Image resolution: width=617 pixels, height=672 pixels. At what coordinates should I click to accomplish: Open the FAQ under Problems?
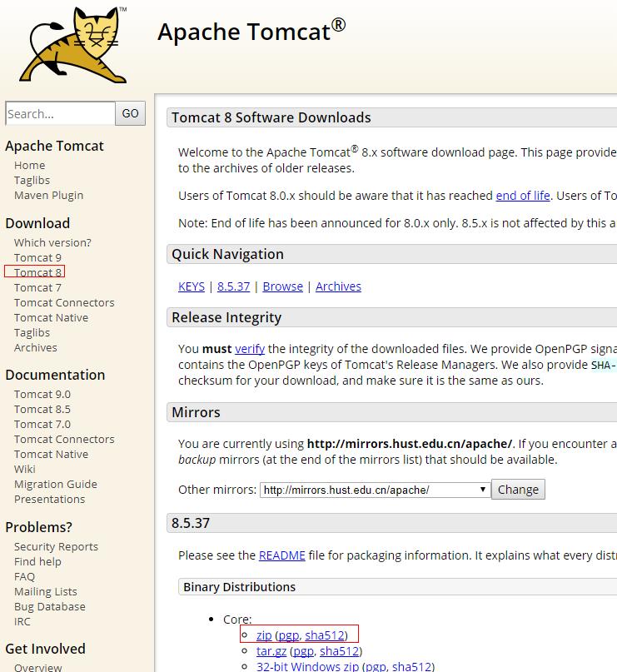click(x=26, y=576)
